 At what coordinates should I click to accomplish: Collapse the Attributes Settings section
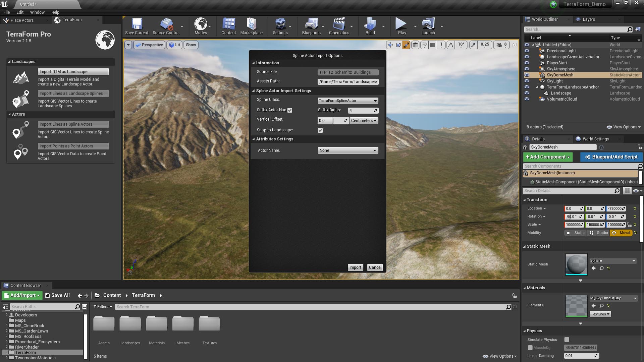[254, 139]
